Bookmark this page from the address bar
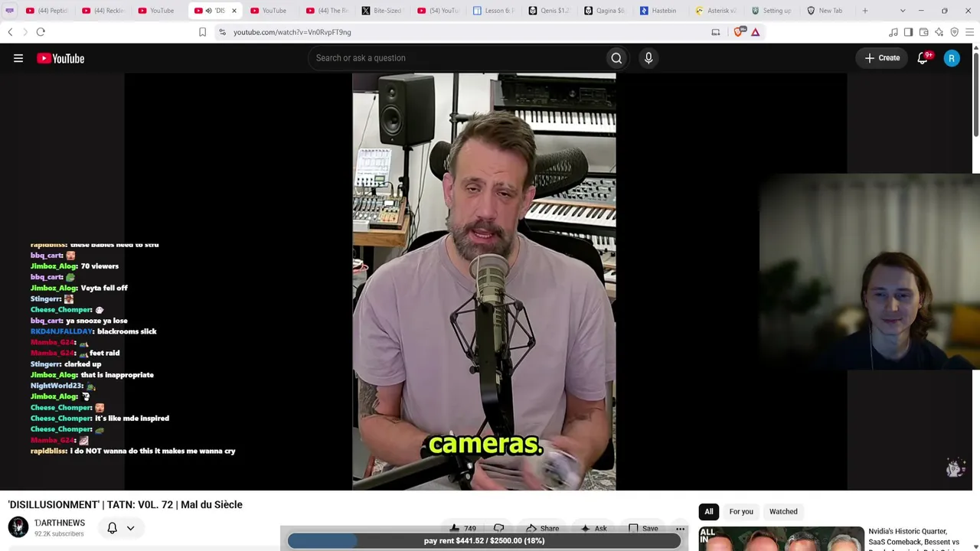This screenshot has height=551, width=980. [202, 32]
